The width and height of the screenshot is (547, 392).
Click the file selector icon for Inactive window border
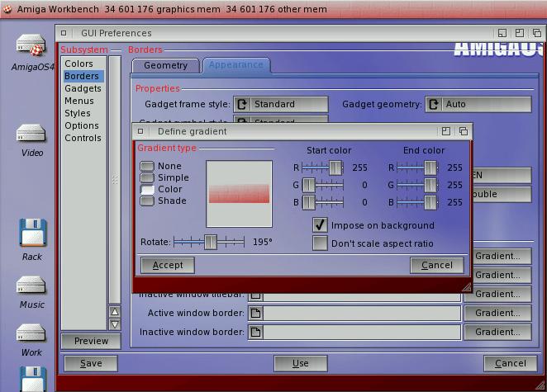click(x=255, y=332)
